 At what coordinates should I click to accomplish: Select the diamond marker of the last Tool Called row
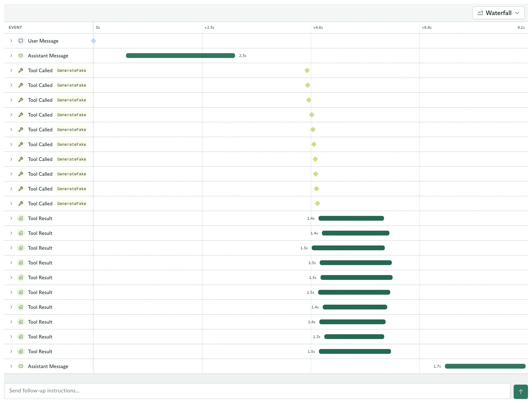(318, 204)
